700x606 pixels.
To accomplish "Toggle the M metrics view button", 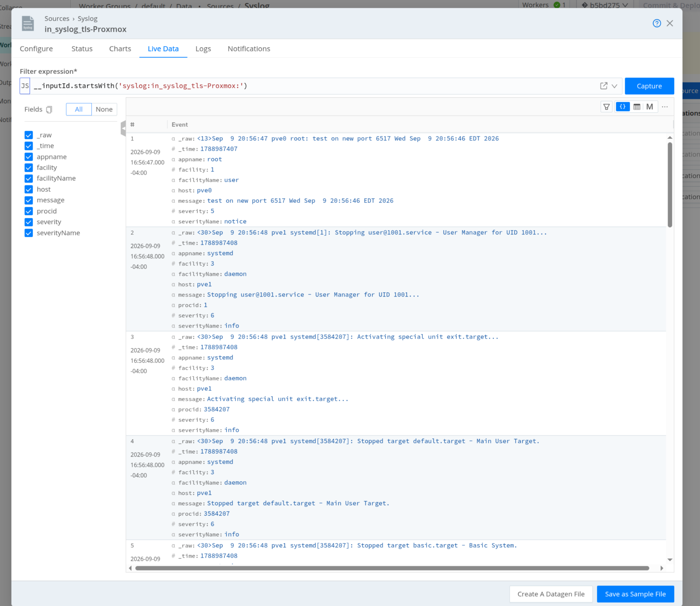I will (649, 107).
